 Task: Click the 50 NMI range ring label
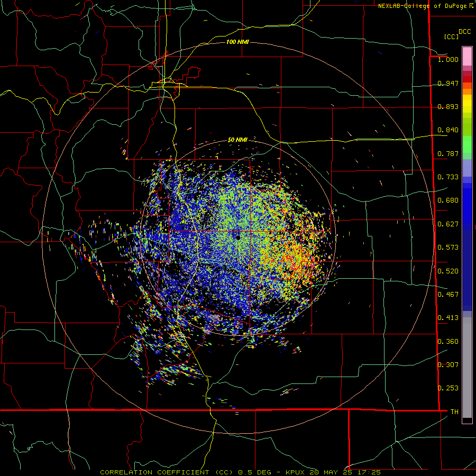pyautogui.click(x=237, y=140)
